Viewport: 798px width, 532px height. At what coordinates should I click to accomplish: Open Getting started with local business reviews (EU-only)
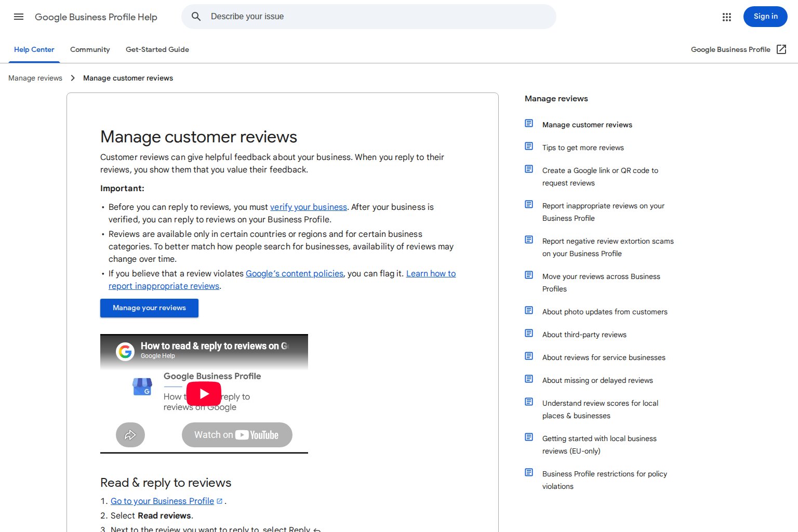[600, 445]
